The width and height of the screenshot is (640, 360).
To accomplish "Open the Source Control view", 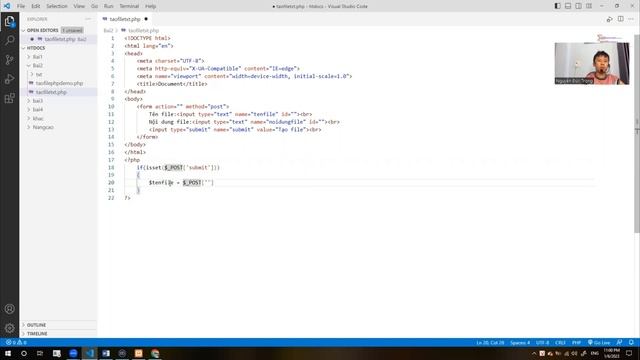I will coord(9,60).
